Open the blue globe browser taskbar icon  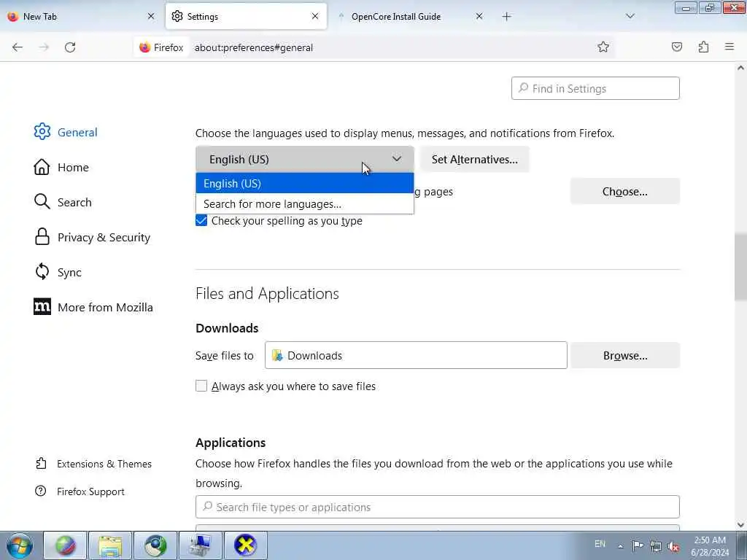click(x=155, y=545)
